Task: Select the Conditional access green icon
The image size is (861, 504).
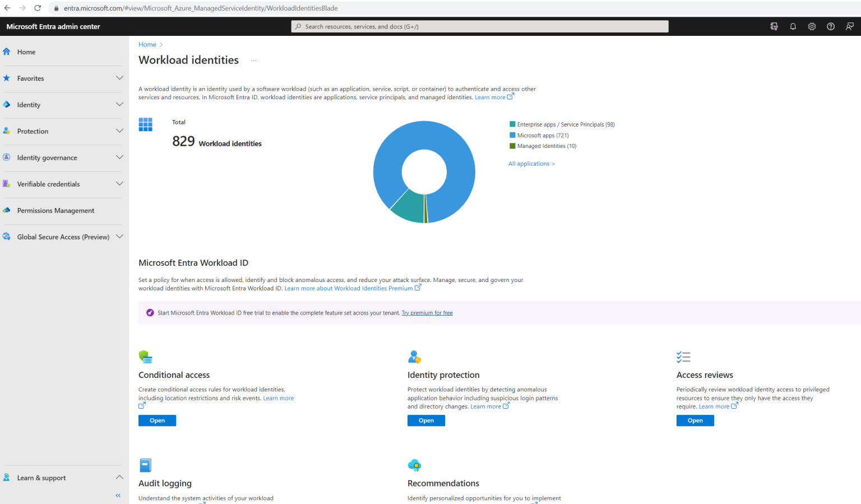Action: click(x=145, y=357)
